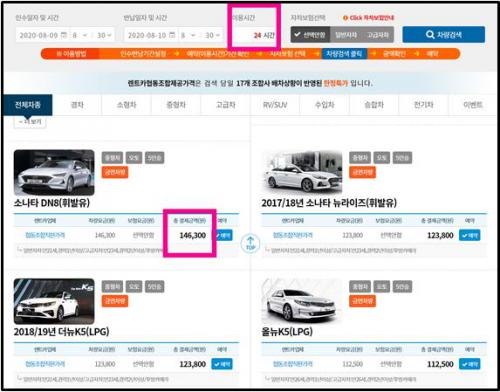
Task: Click the 24 시간 usage time value
Action: [264, 35]
